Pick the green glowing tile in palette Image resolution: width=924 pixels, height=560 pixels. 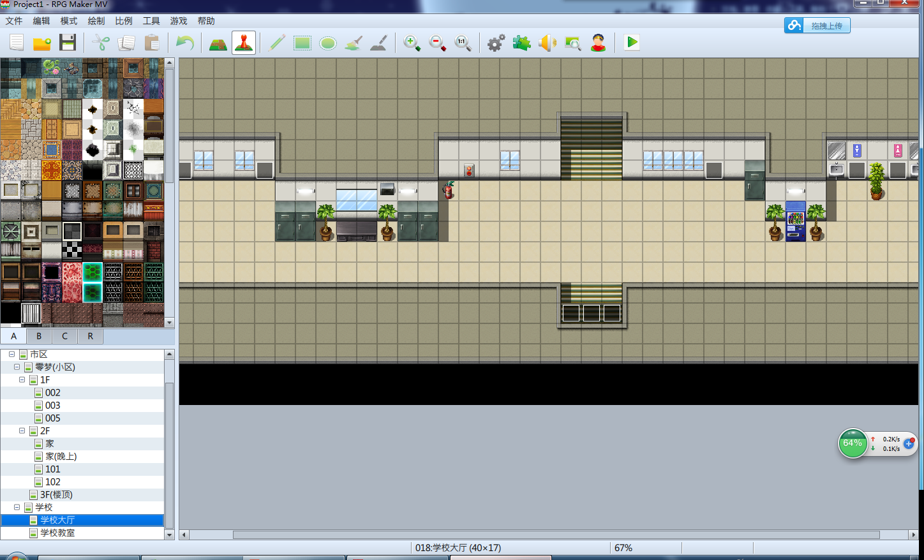(x=93, y=272)
